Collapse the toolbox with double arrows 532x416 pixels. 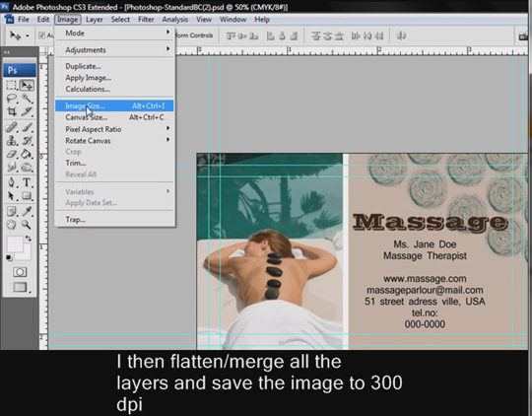pos(7,52)
